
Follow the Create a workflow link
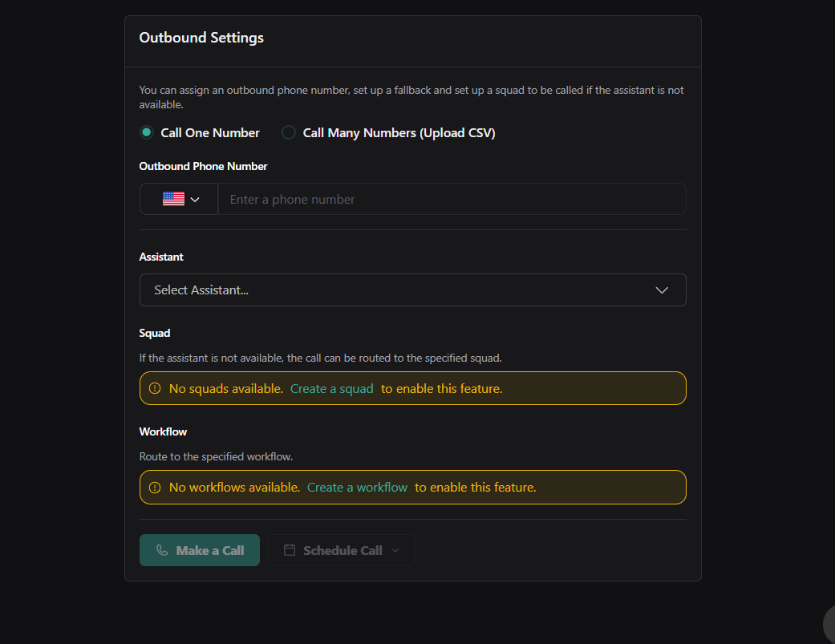(x=357, y=488)
